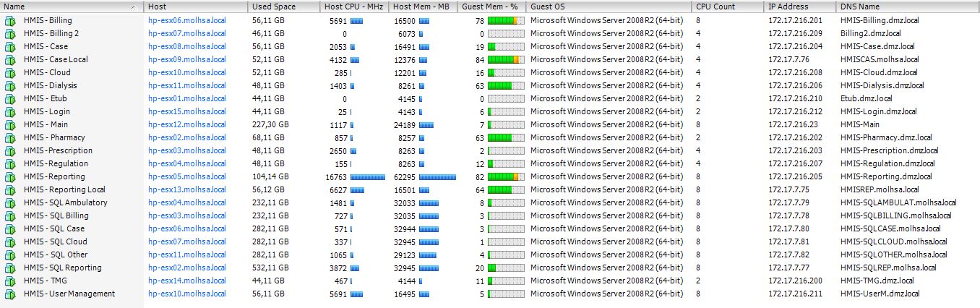Open host link hp-esx06.molhsa.local for HMIS - Billing
The width and height of the screenshot is (980, 308).
[186, 21]
